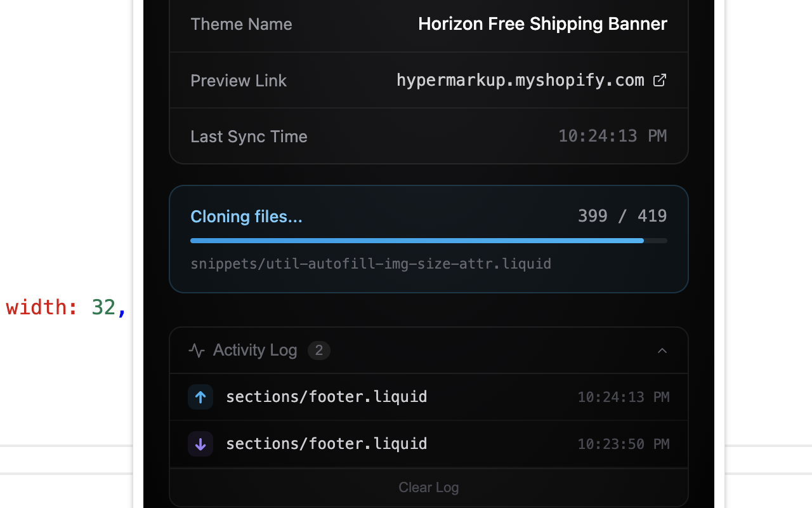Click the Activity Log pulse icon
This screenshot has height=508, width=812.
(x=197, y=351)
